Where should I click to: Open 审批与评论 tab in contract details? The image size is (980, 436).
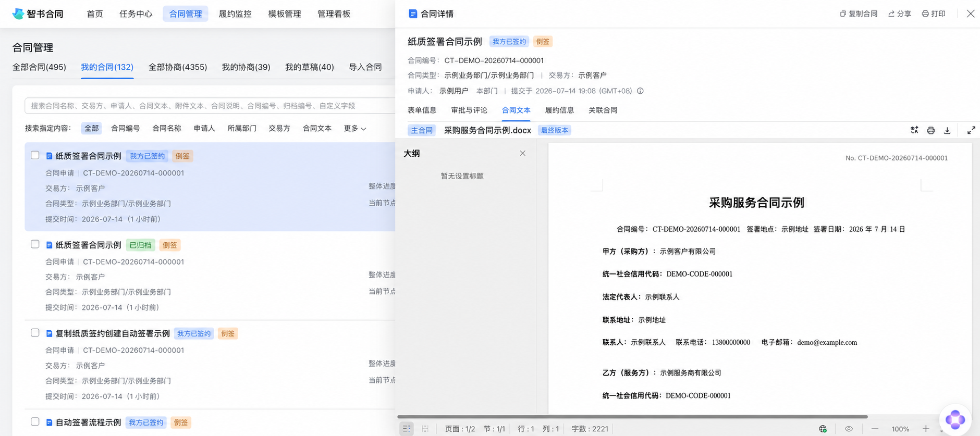469,110
